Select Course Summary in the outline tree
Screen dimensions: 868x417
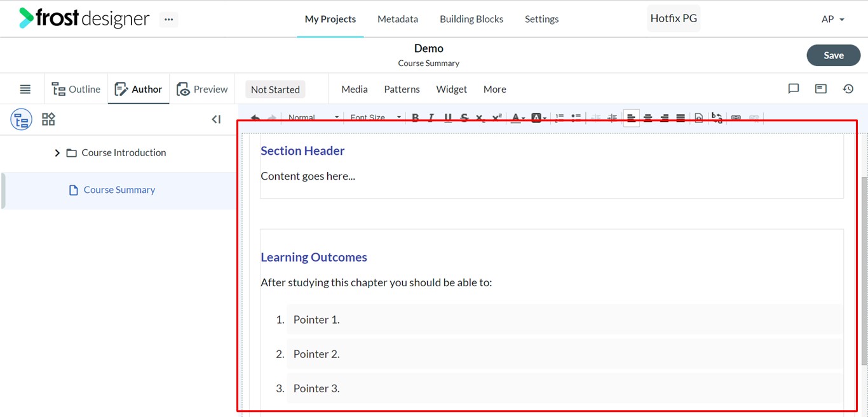[x=119, y=190]
